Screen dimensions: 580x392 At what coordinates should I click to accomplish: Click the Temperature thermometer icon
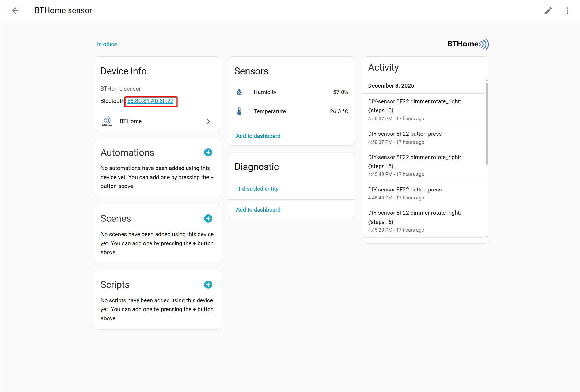(239, 111)
